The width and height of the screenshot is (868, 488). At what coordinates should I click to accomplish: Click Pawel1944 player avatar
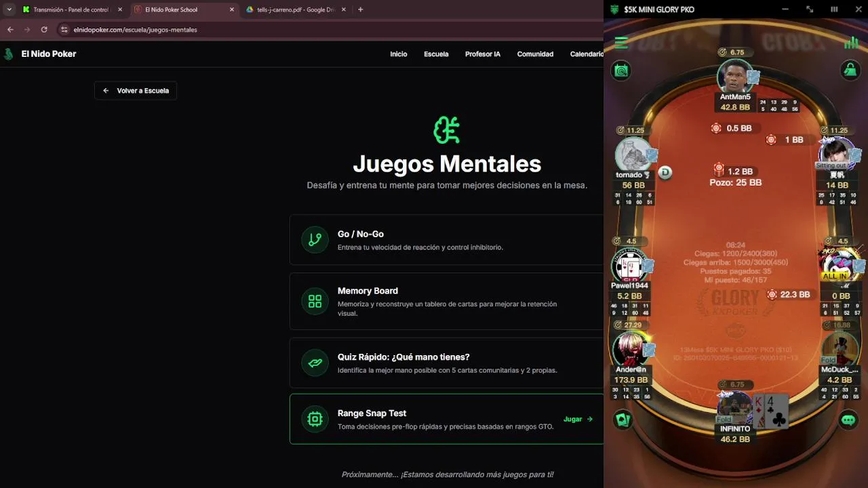629,266
